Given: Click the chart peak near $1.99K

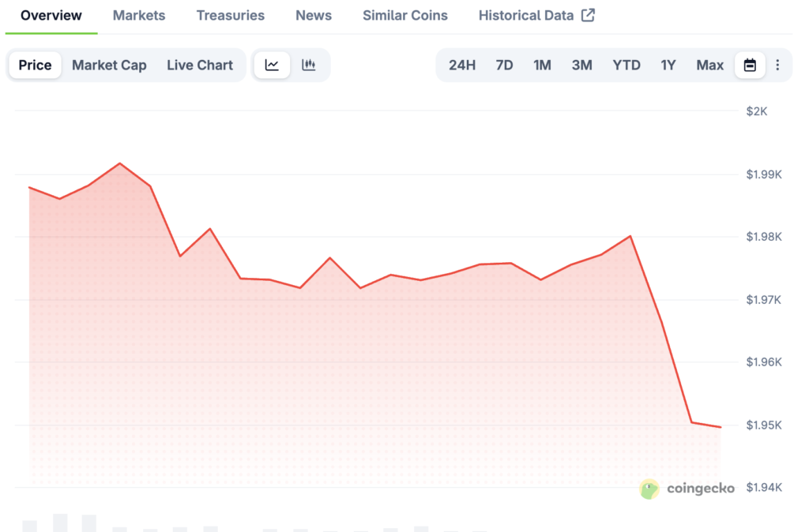Looking at the screenshot, I should pos(120,163).
